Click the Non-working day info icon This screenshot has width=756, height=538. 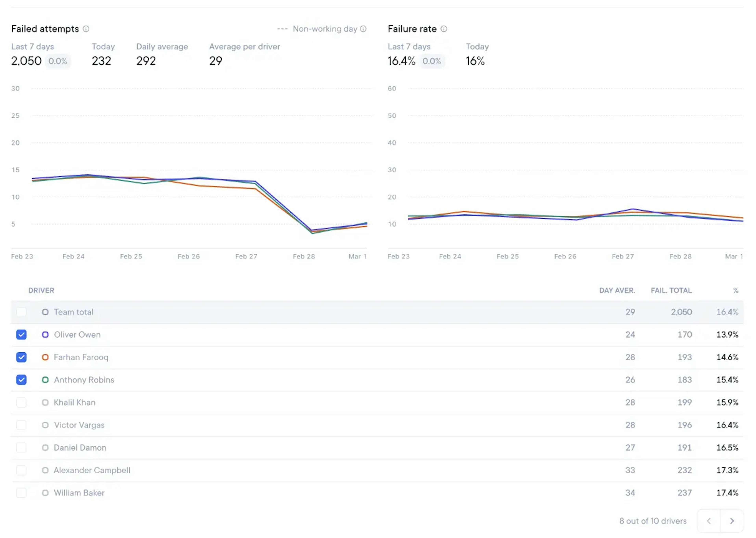pos(363,29)
